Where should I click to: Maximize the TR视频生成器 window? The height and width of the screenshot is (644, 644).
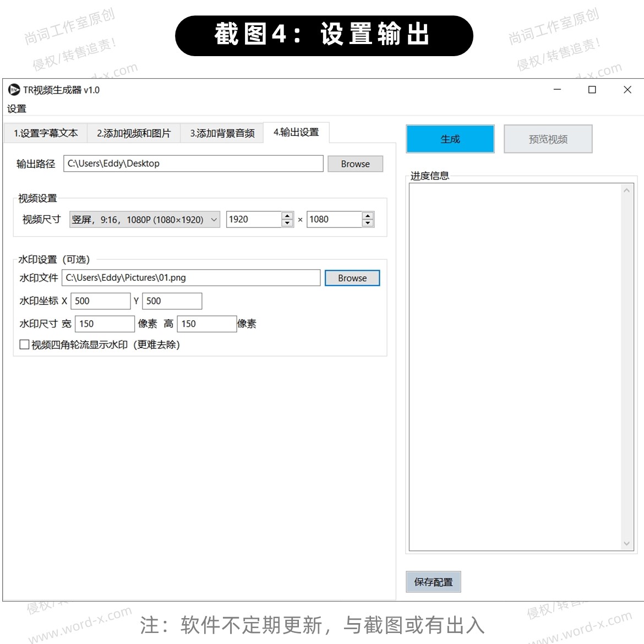coord(592,90)
